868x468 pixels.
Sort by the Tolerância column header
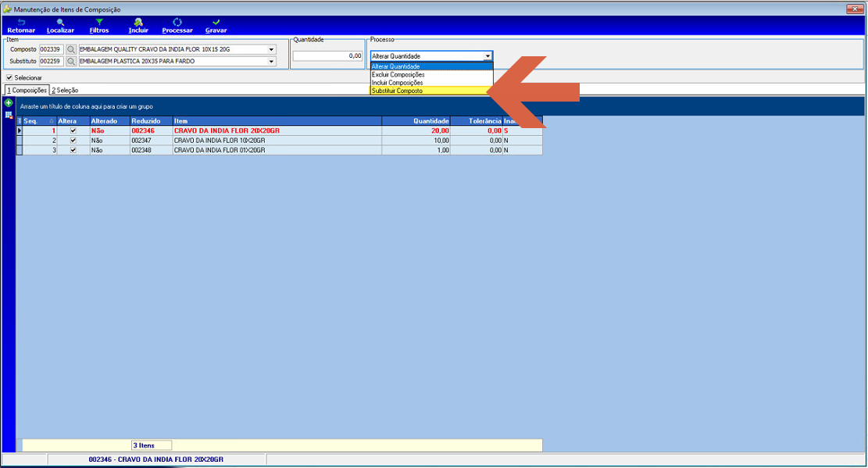[x=476, y=121]
